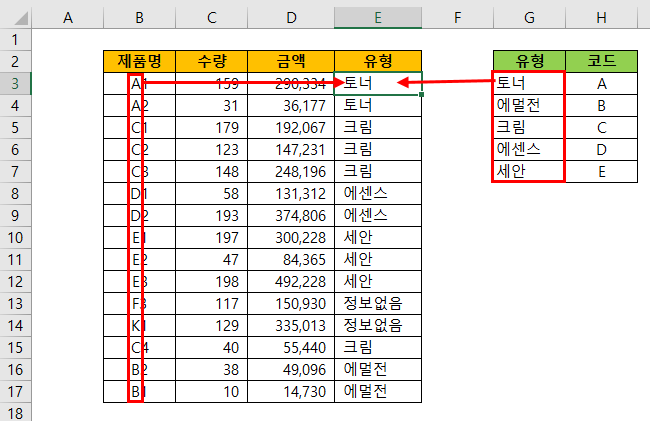Image resolution: width=650 pixels, height=421 pixels.
Task: Select cell with quantity 31
Action: pyautogui.click(x=211, y=106)
